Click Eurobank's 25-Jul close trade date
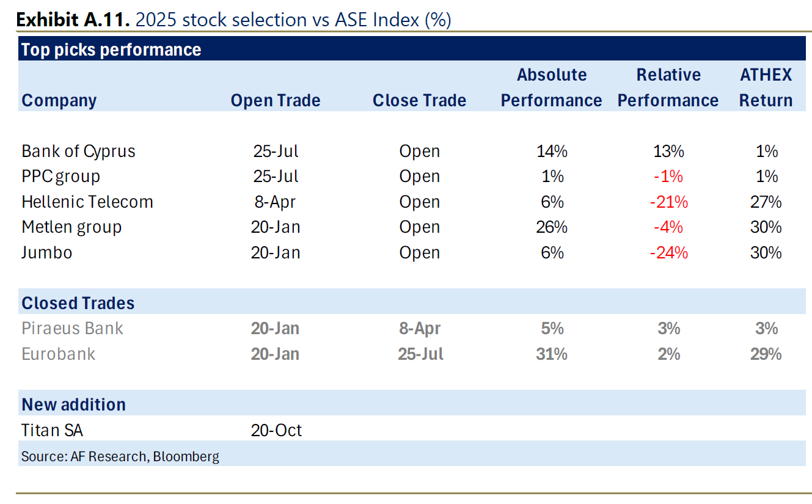The height and width of the screenshot is (504, 812). pyautogui.click(x=419, y=354)
